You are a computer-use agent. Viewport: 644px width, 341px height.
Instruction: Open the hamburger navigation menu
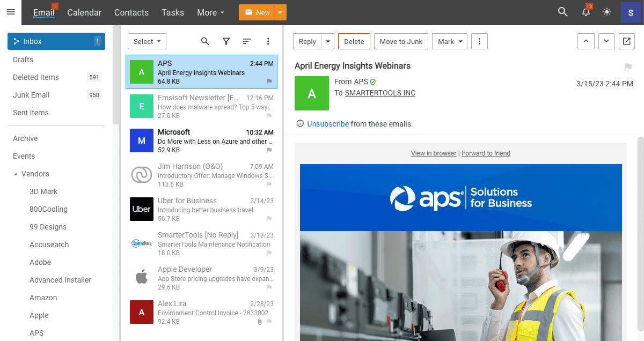pyautogui.click(x=11, y=12)
